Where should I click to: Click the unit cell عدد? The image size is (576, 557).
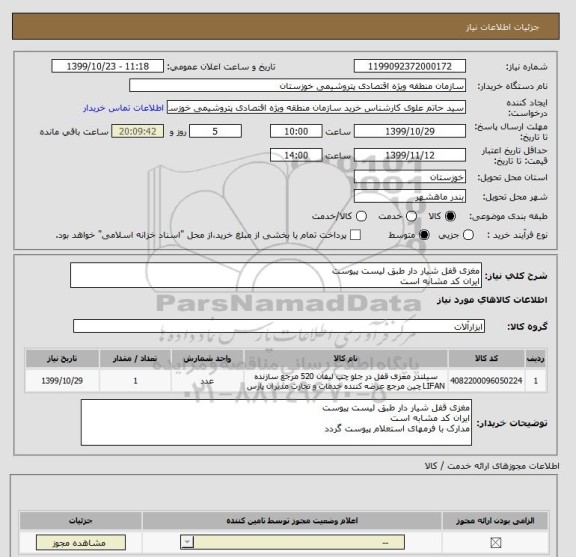tap(207, 381)
